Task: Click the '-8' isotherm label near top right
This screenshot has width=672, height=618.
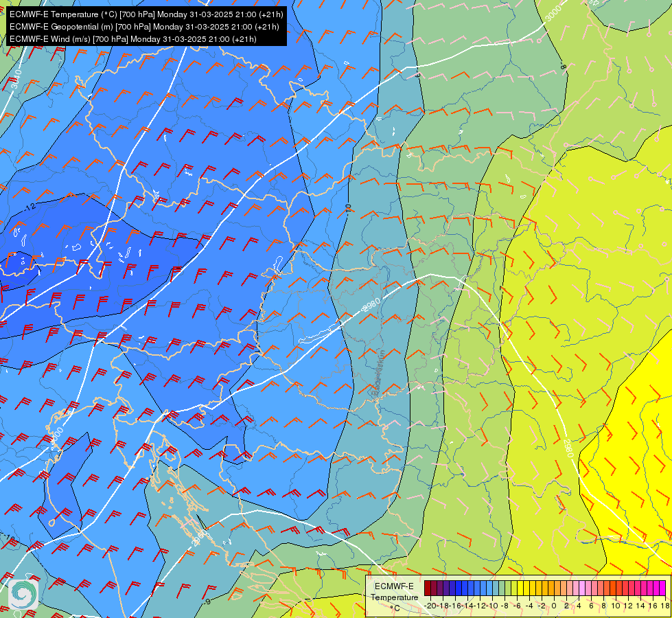Action: (x=563, y=67)
